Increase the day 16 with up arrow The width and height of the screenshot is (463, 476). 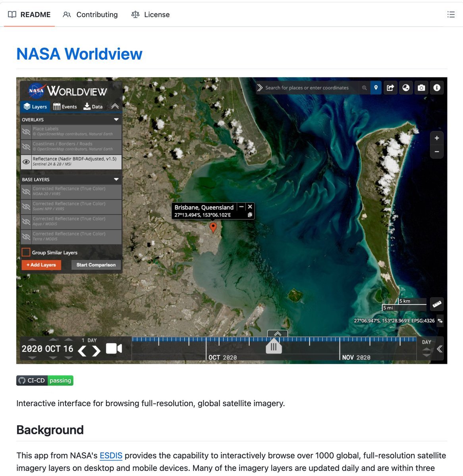68,340
